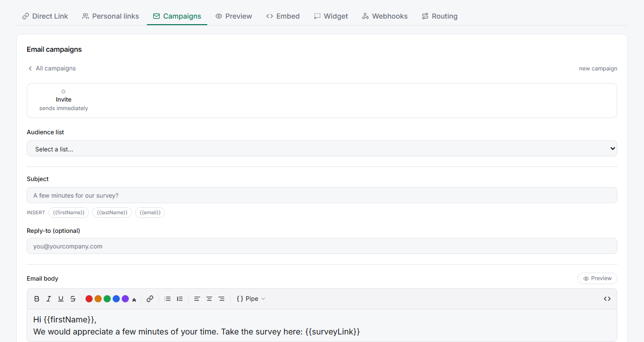Insert a hyperlink using the link icon
The width and height of the screenshot is (644, 342).
pyautogui.click(x=150, y=299)
